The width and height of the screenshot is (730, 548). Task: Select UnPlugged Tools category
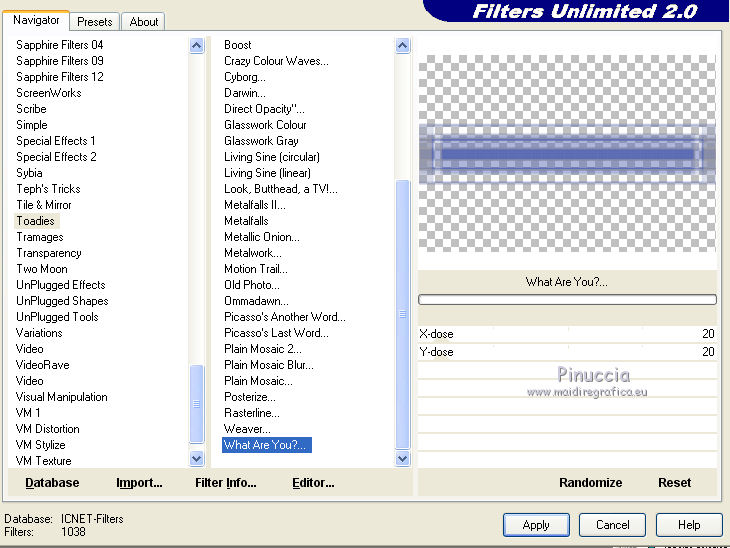(57, 317)
